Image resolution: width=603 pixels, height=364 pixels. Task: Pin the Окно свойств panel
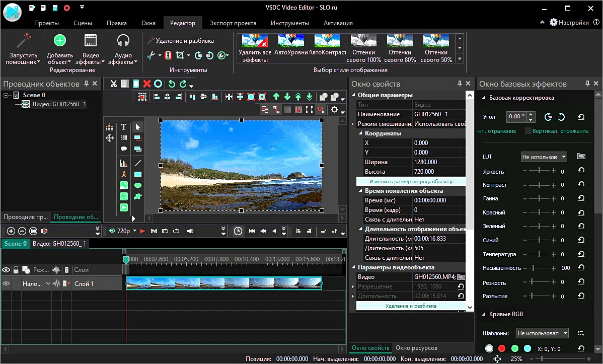pos(460,84)
